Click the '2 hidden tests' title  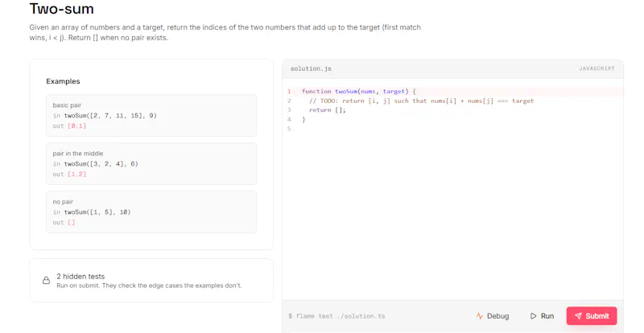80,277
